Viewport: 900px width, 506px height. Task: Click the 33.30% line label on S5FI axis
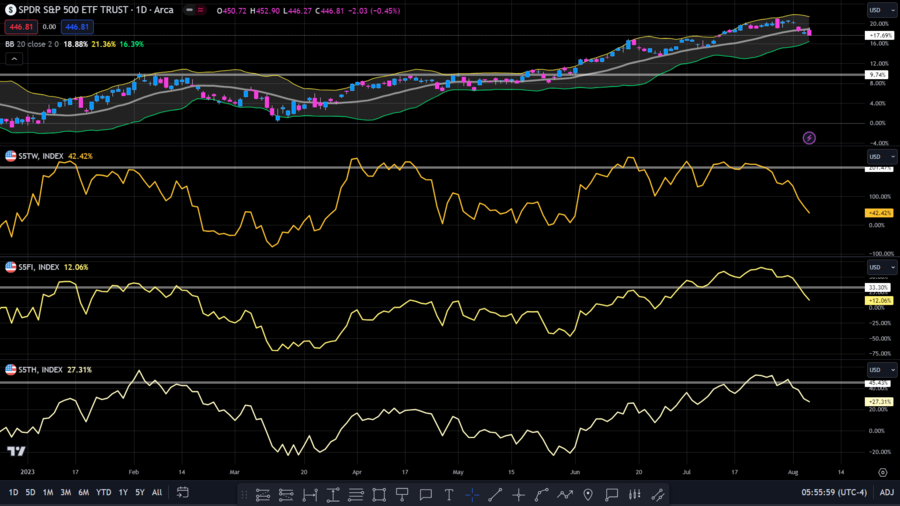[878, 287]
